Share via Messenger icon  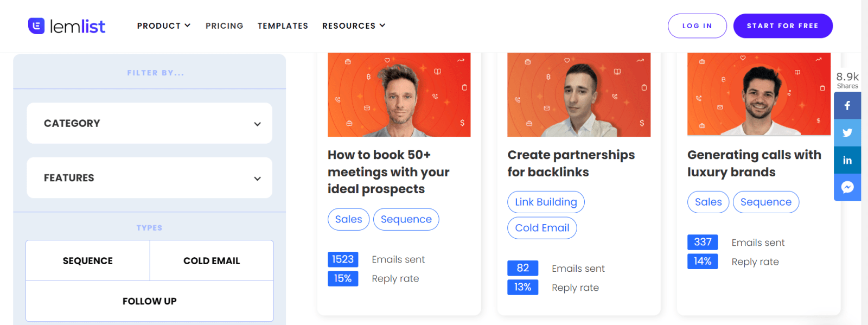[x=847, y=187]
